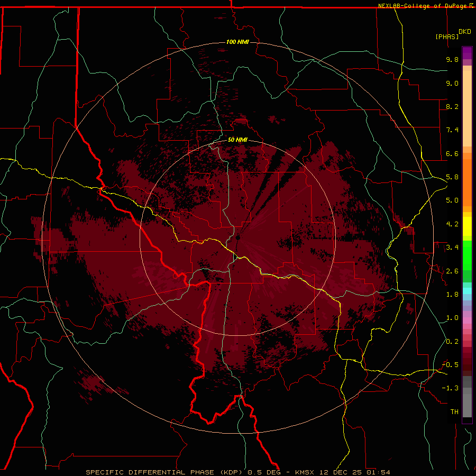The width and height of the screenshot is (476, 476).
Task: Select the 50 NMI range ring label
Action: coord(237,140)
